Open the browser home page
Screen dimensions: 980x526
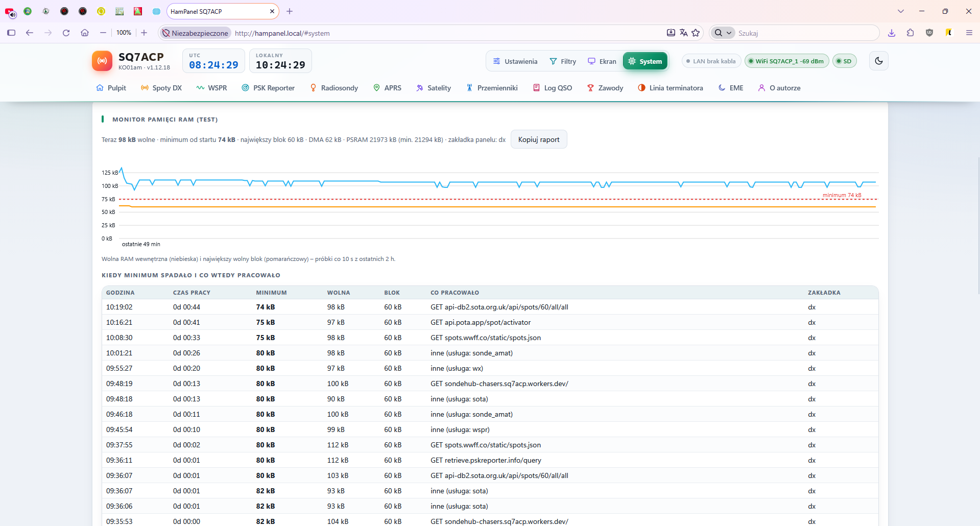pos(85,33)
